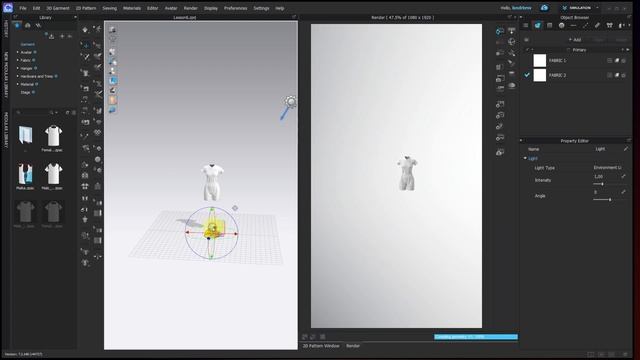Viewport: 640px width, 360px height.
Task: Click the final render start icon
Action: (500, 31)
